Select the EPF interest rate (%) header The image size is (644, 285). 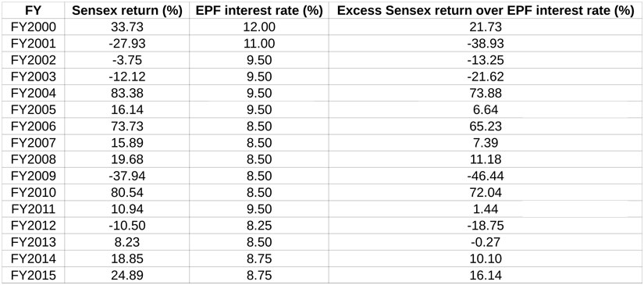pyautogui.click(x=258, y=11)
